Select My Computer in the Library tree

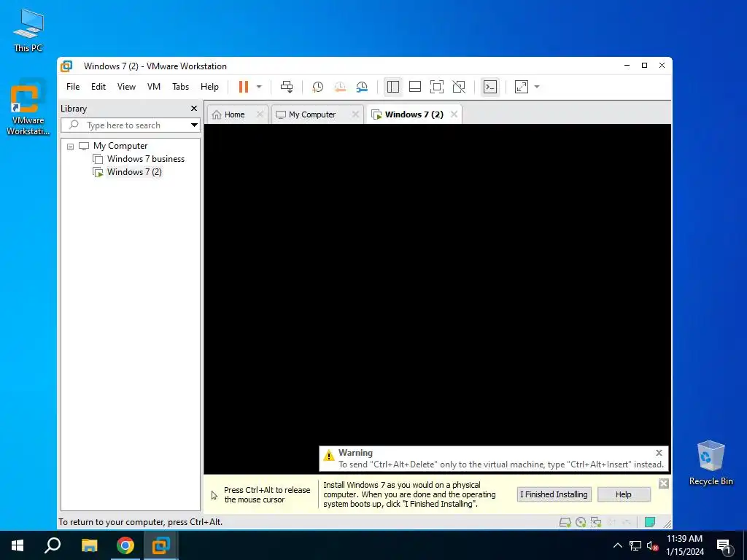(x=120, y=146)
